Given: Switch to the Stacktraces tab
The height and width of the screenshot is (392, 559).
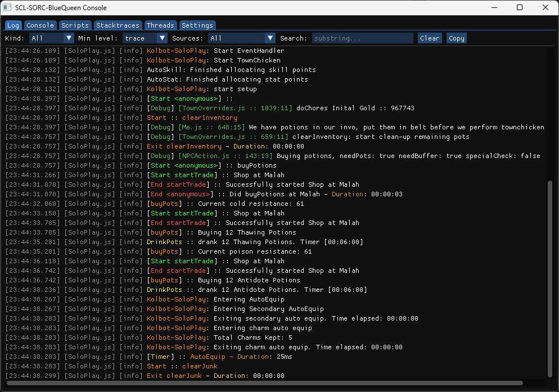Looking at the screenshot, I should [118, 25].
